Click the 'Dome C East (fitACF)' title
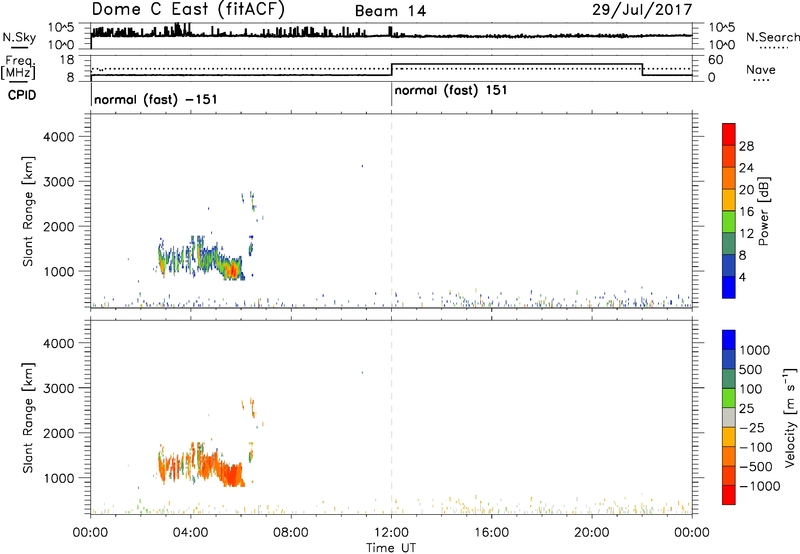 click(188, 9)
